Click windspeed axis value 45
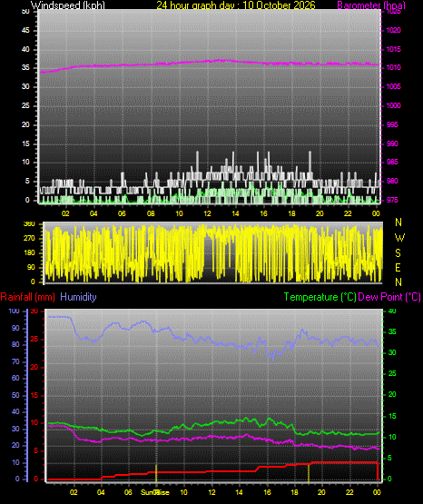Viewport: 423px width, 504px height. coord(25,31)
